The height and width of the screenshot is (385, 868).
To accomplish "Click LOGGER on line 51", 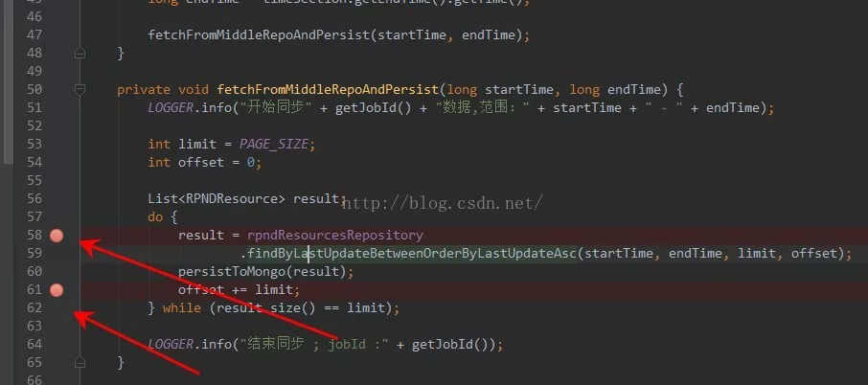I will coord(170,108).
